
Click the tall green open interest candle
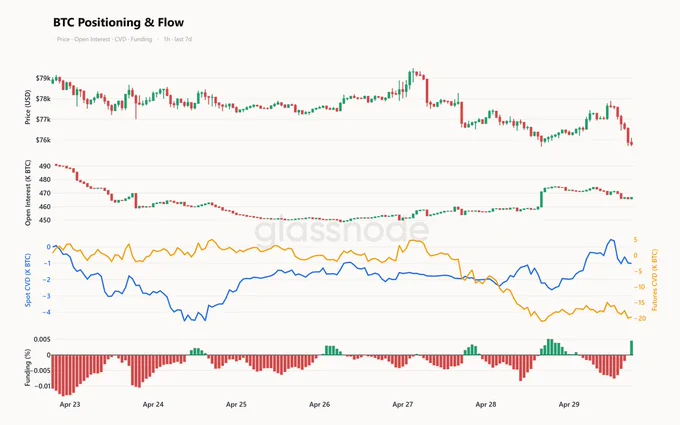541,199
